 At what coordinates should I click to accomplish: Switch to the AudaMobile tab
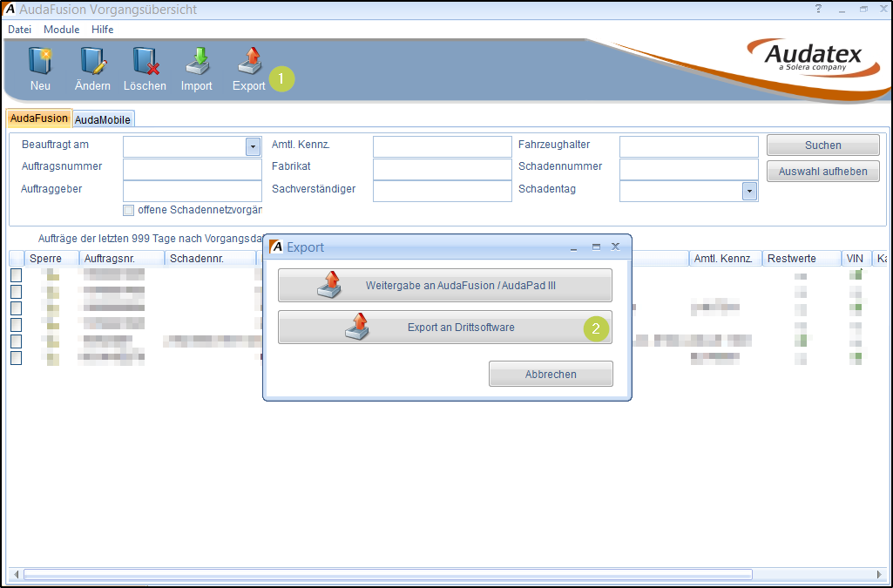tap(103, 119)
